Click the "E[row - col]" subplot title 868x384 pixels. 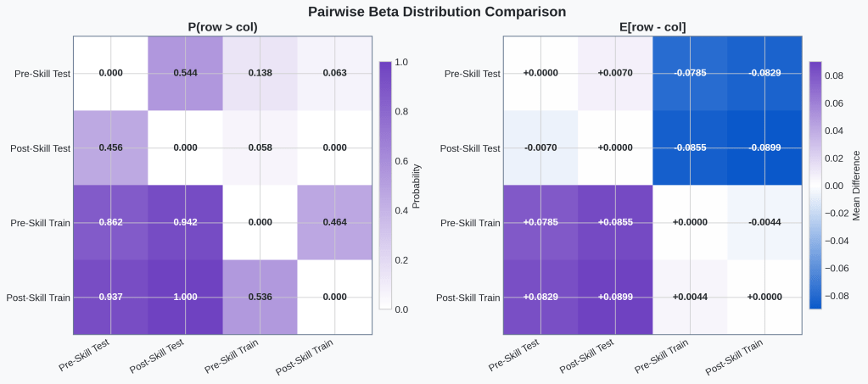click(x=652, y=27)
